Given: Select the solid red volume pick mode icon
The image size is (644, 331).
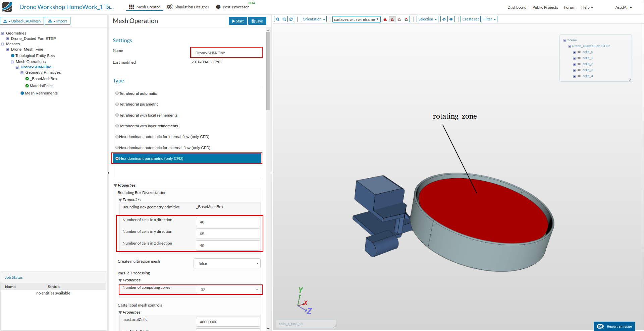Looking at the screenshot, I should [385, 19].
